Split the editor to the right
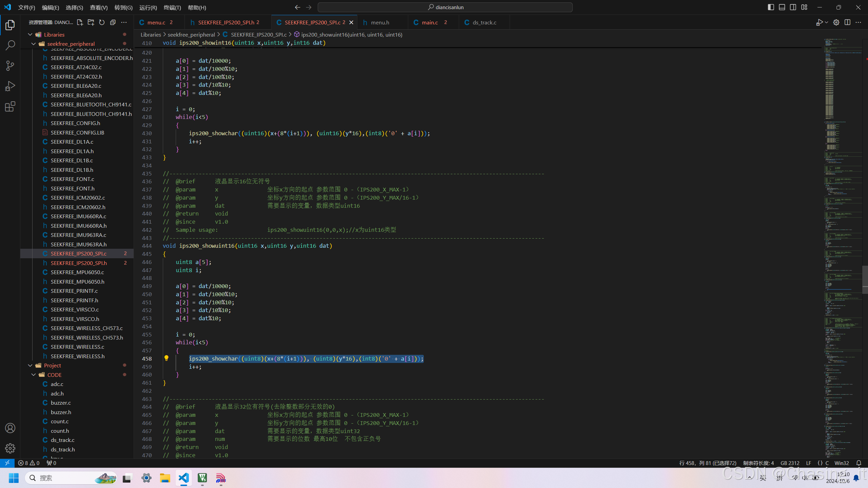 coord(847,22)
